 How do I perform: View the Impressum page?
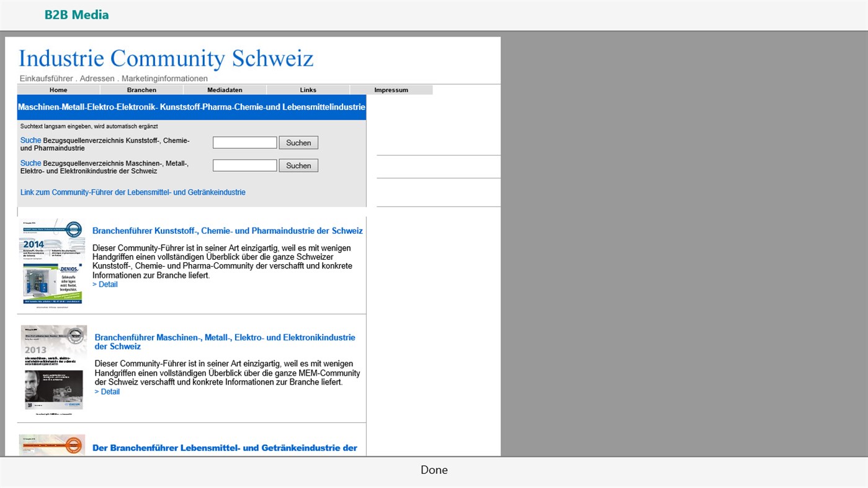click(x=391, y=89)
